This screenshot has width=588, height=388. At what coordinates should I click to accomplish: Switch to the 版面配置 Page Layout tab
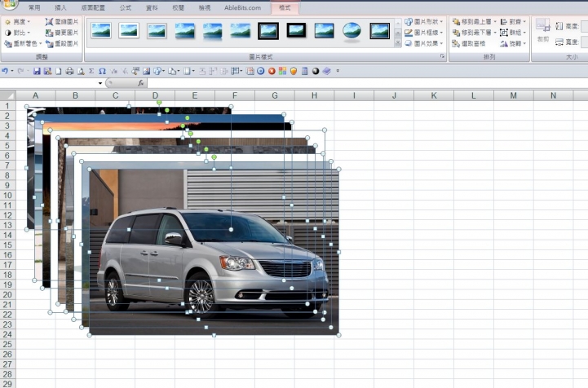click(93, 7)
